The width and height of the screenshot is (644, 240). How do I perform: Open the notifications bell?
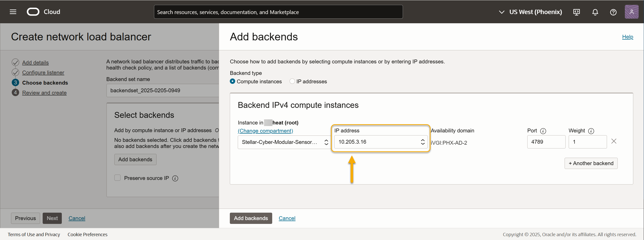point(595,12)
